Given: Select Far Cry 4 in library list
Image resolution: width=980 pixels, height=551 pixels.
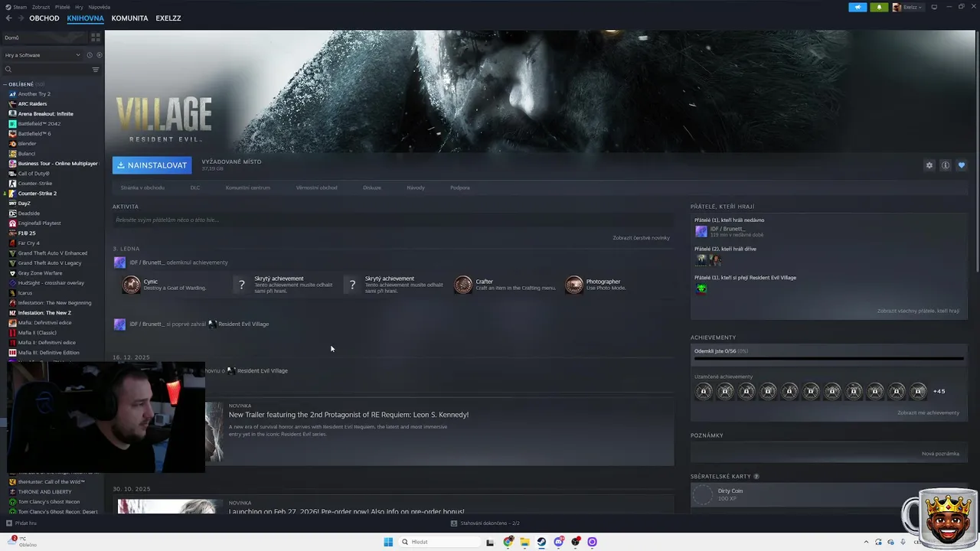Looking at the screenshot, I should tap(28, 243).
